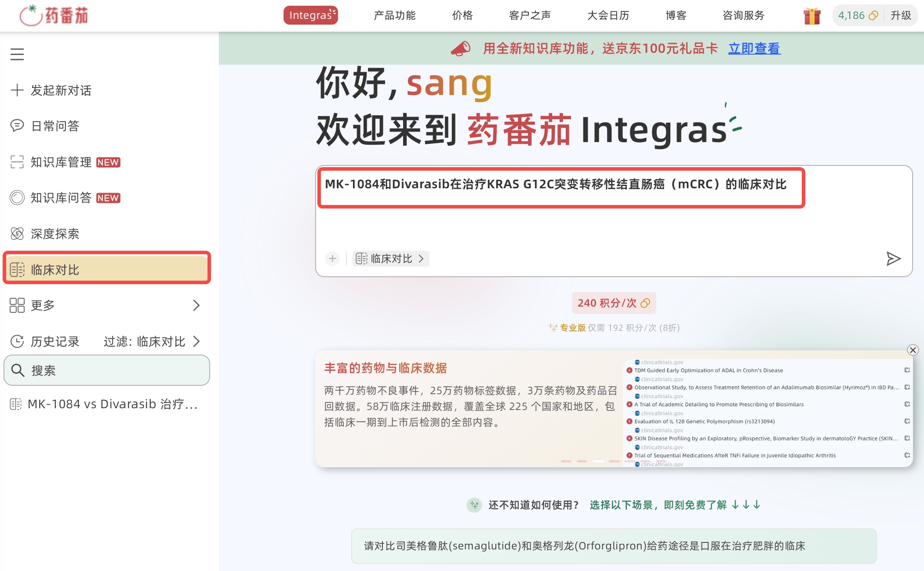
Task: Start a new chat with 发起新对话
Action: tap(51, 90)
